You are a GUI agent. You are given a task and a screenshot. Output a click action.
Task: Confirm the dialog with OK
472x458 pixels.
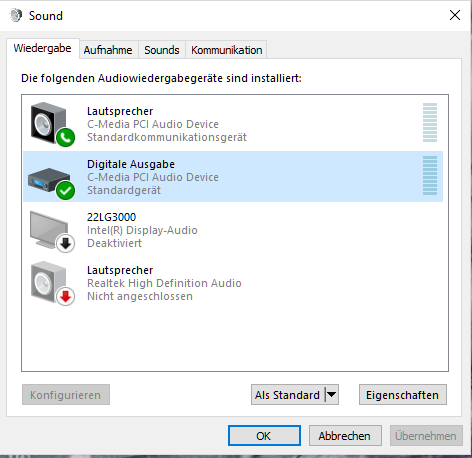tap(264, 436)
